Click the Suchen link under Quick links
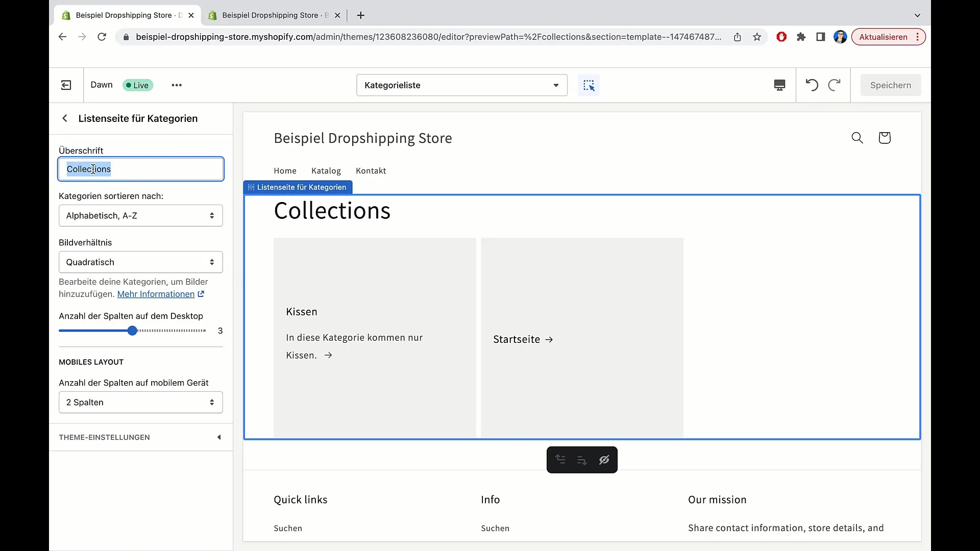Viewport: 980px width, 551px height. click(x=288, y=529)
